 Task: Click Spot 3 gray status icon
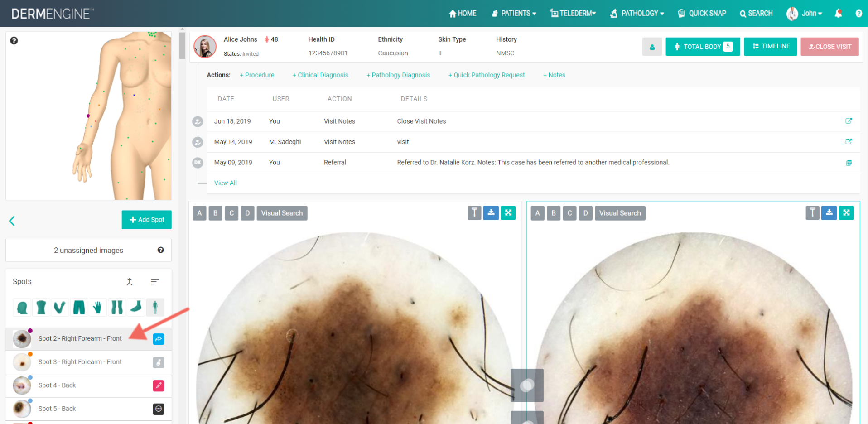(x=159, y=362)
